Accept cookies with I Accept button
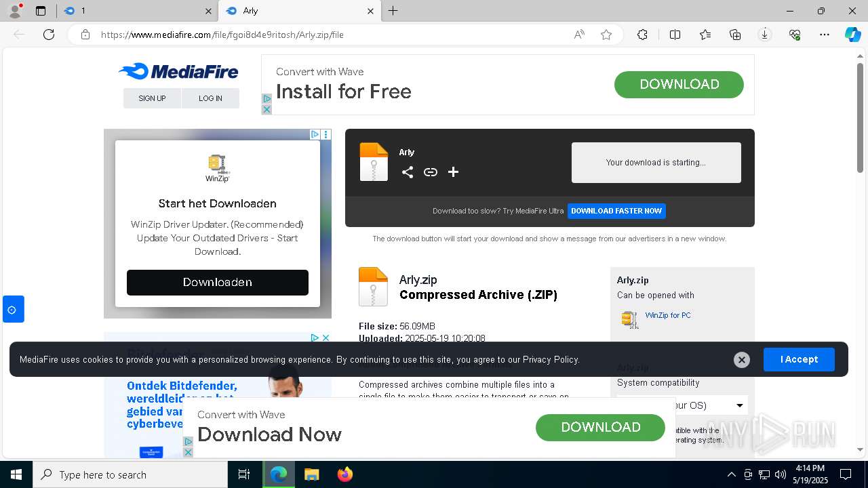This screenshot has width=868, height=488. (x=799, y=359)
